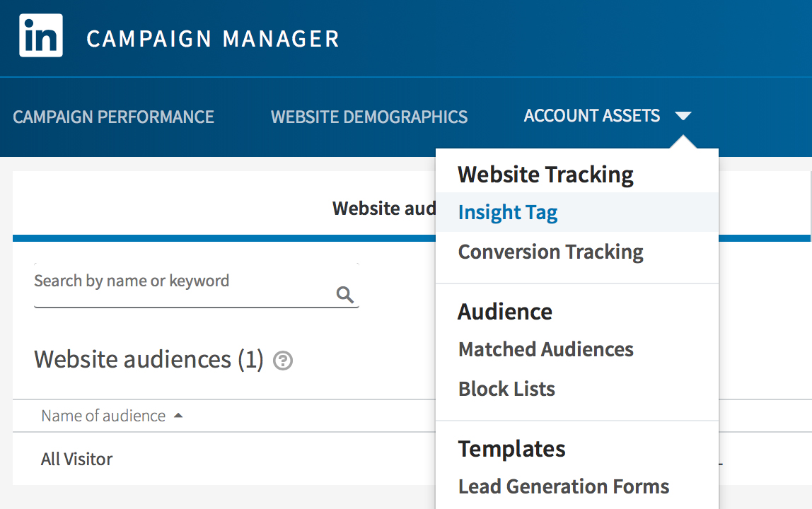Click the Website Tracking section heading

545,175
